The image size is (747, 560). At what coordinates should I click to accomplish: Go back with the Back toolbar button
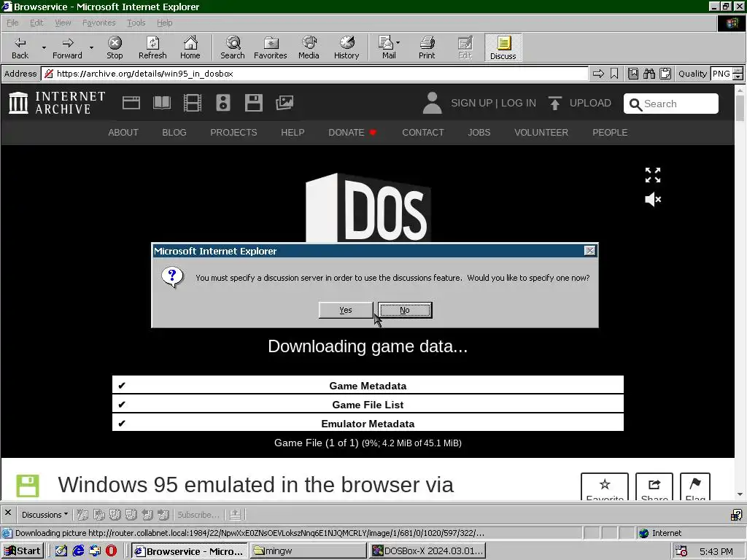pos(20,48)
